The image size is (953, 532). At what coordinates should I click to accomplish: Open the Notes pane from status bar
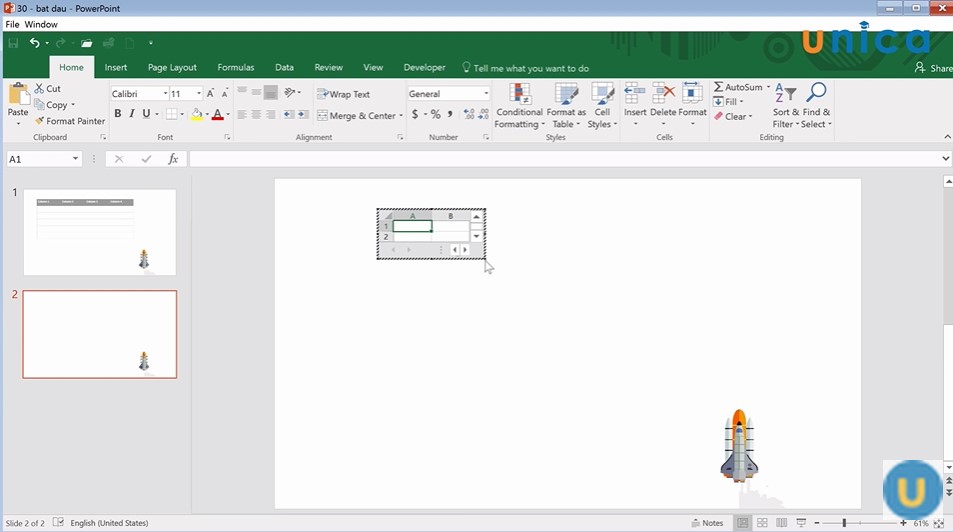point(707,523)
